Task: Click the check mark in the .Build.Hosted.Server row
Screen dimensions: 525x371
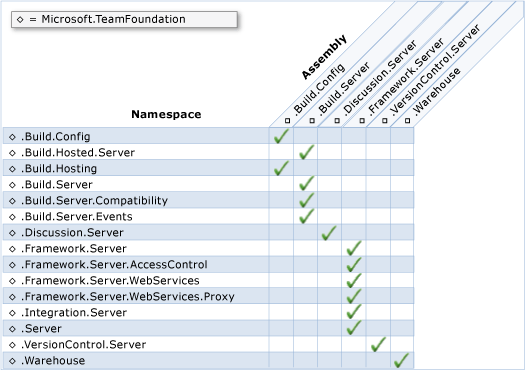Action: [306, 152]
